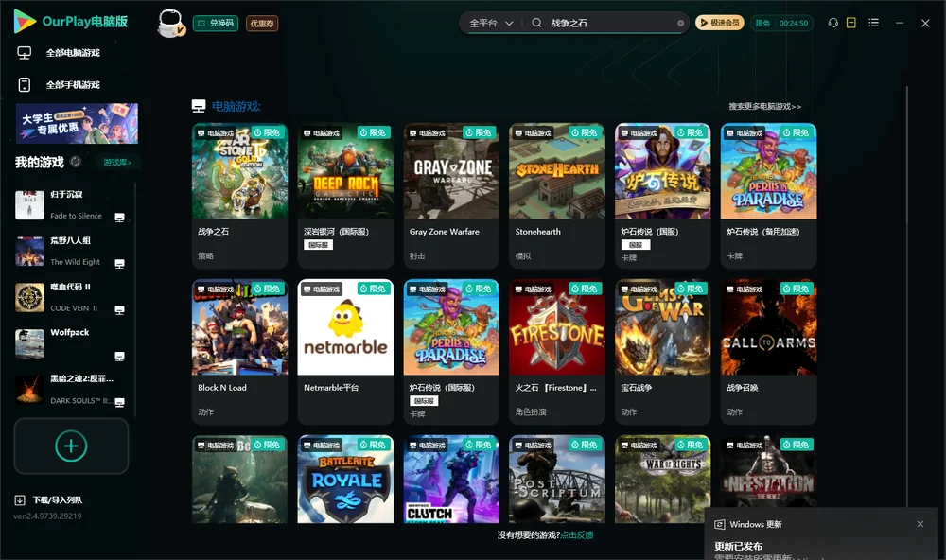
Task: Click the yellow square icon beside the headset
Action: click(x=851, y=23)
